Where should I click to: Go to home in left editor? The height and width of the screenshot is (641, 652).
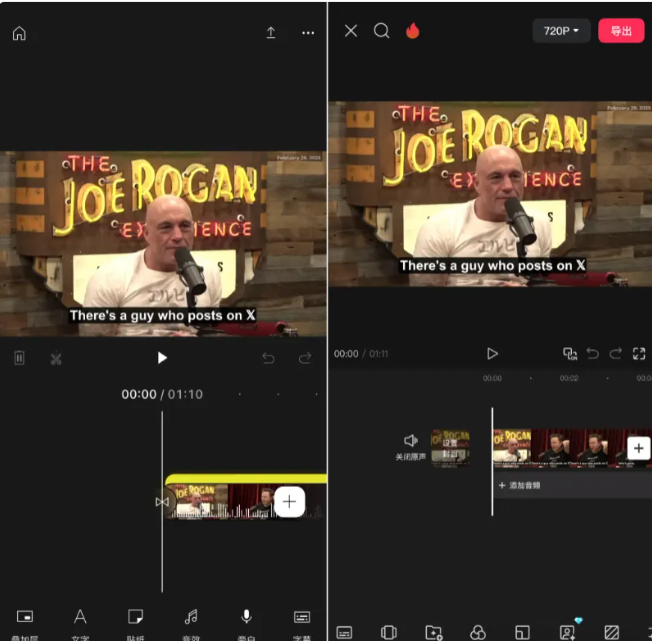(19, 33)
